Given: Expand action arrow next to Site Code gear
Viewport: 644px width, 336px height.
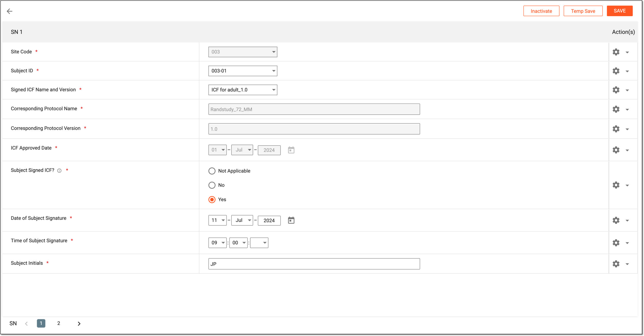Looking at the screenshot, I should point(627,52).
